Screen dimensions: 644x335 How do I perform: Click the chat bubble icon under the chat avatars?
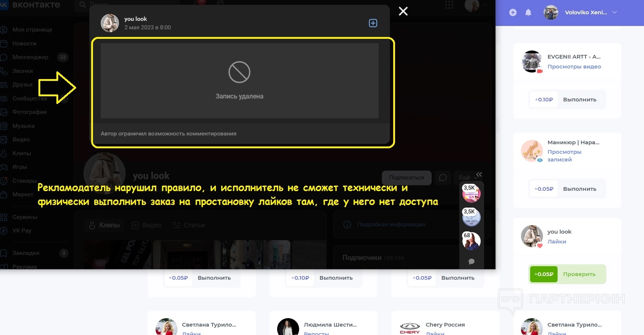click(472, 261)
